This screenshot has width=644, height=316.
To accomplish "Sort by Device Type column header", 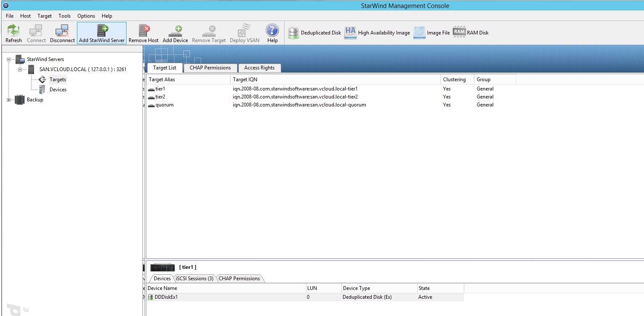I will pos(379,288).
